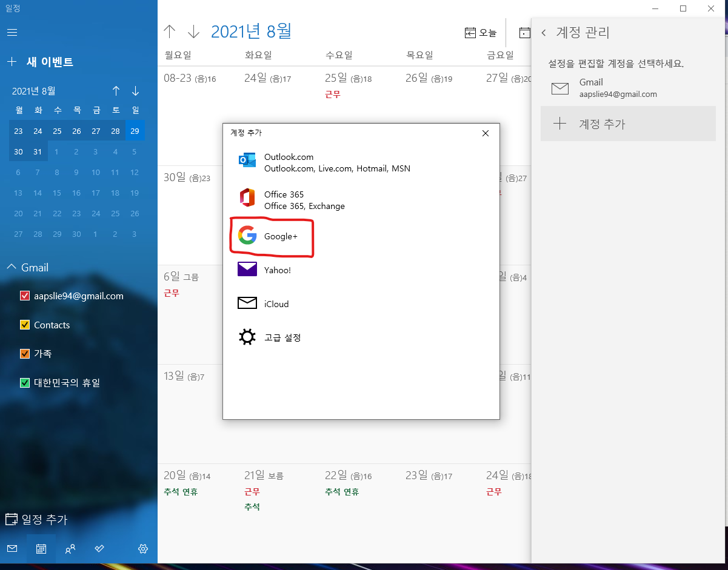The image size is (728, 570).
Task: Open the settings gear icon
Action: (143, 549)
